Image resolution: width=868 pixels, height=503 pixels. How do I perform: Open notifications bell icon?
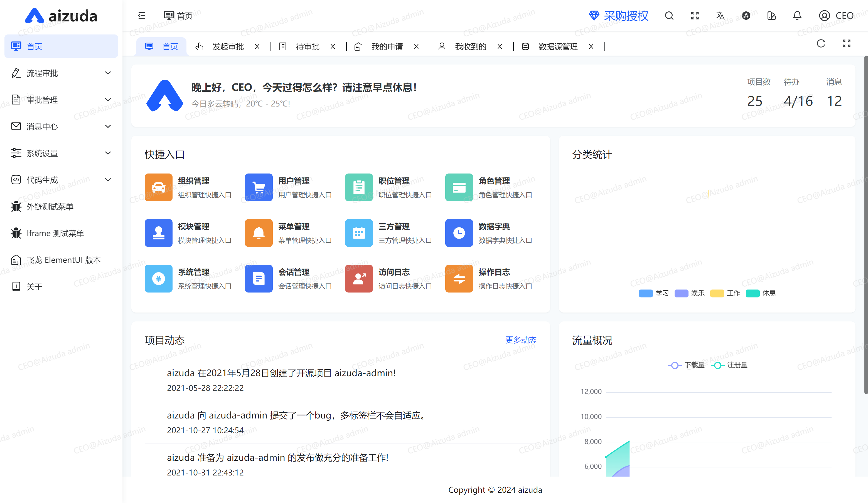(x=797, y=16)
